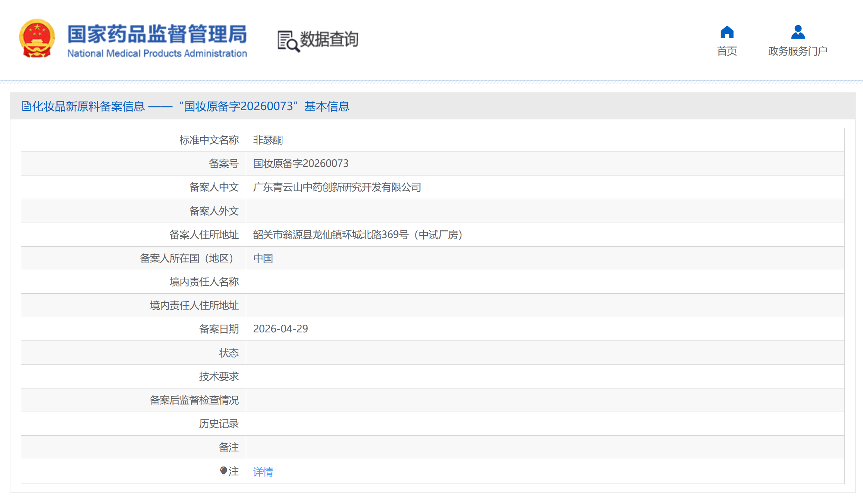Click the 数据查询 heading
The height and width of the screenshot is (504, 863).
(x=329, y=39)
